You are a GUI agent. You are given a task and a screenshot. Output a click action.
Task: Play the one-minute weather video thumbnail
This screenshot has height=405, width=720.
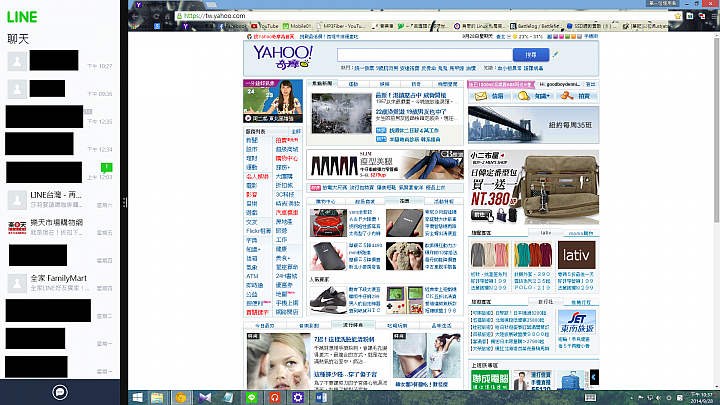[x=273, y=101]
